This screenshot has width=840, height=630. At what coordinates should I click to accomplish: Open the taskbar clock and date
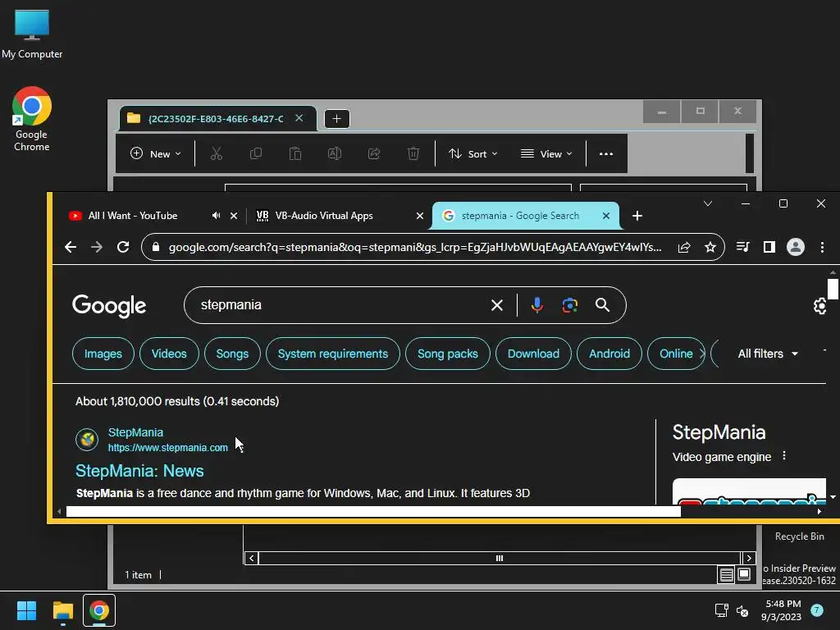tap(782, 610)
